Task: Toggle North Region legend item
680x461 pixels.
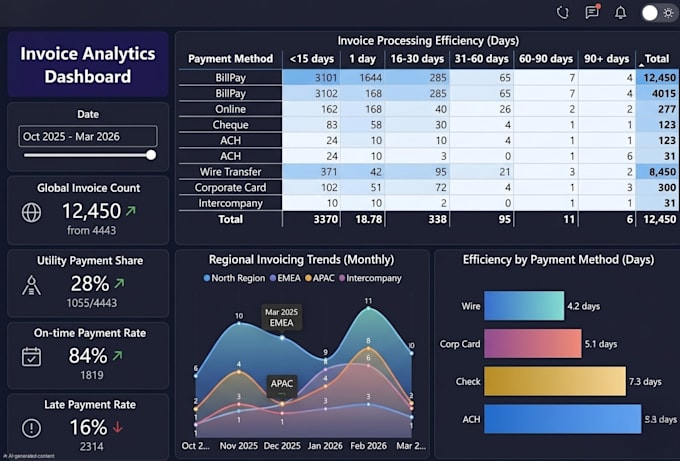Action: [x=234, y=278]
